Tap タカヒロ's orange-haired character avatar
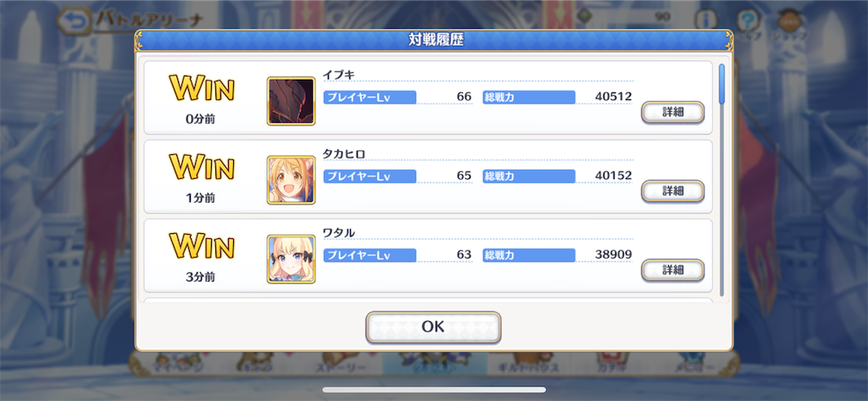868x401 pixels. [292, 180]
